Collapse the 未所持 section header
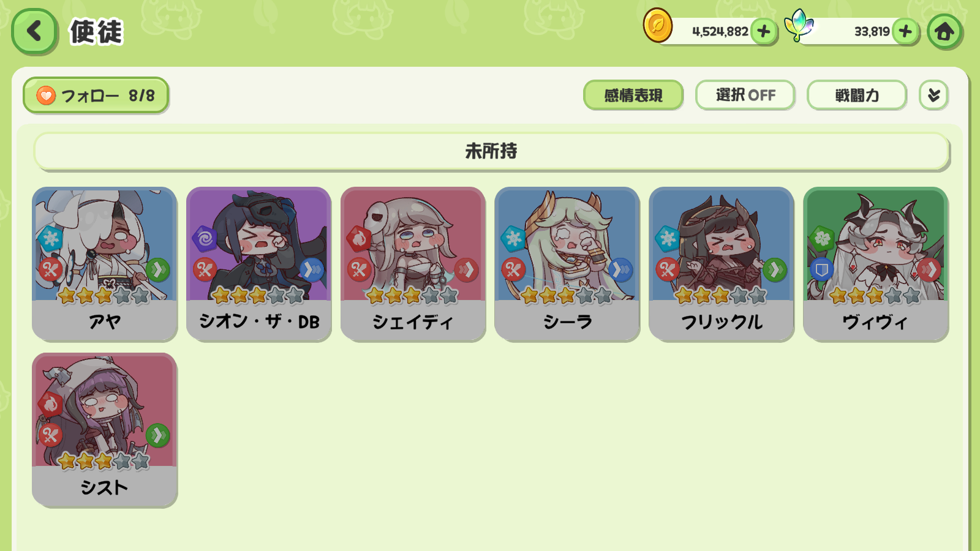The height and width of the screenshot is (551, 980). coord(491,151)
